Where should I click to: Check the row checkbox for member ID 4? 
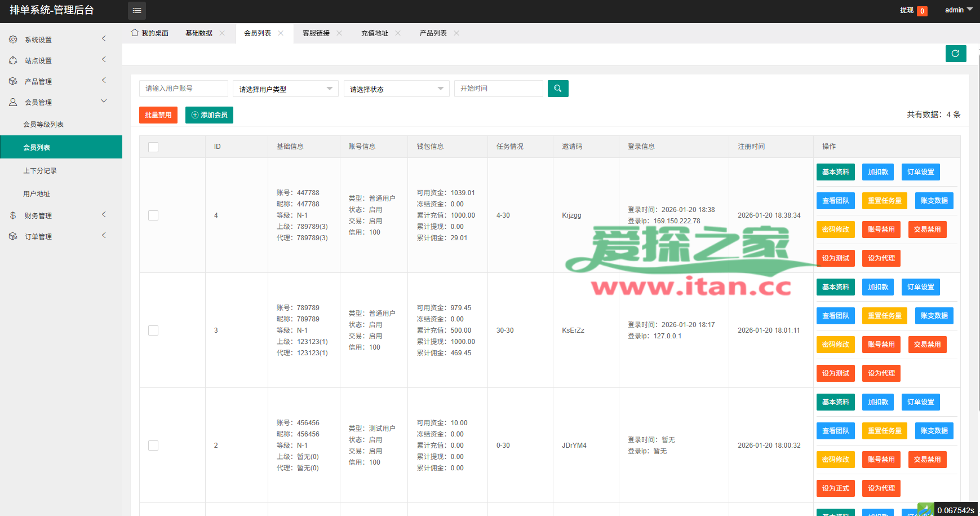153,215
